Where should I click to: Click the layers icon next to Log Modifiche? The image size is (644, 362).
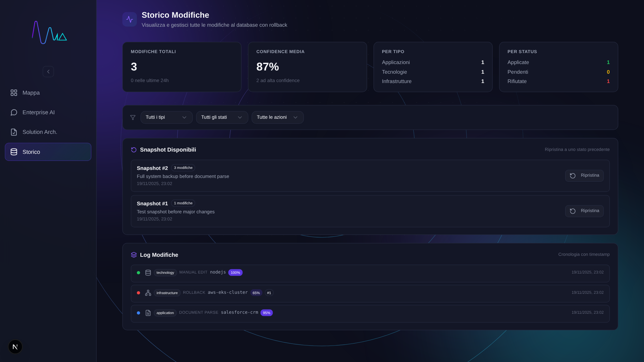pyautogui.click(x=134, y=255)
